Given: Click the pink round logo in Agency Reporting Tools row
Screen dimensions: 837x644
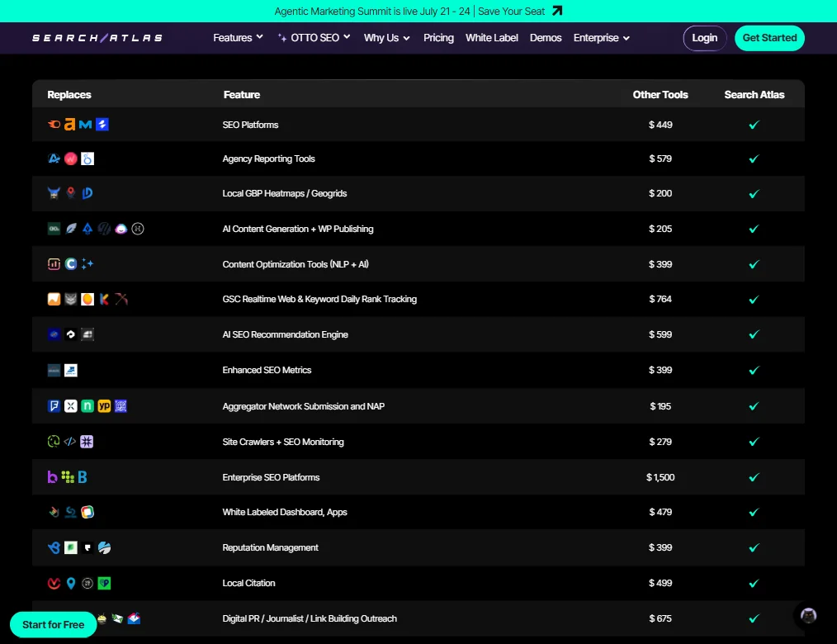Looking at the screenshot, I should click(x=70, y=159).
